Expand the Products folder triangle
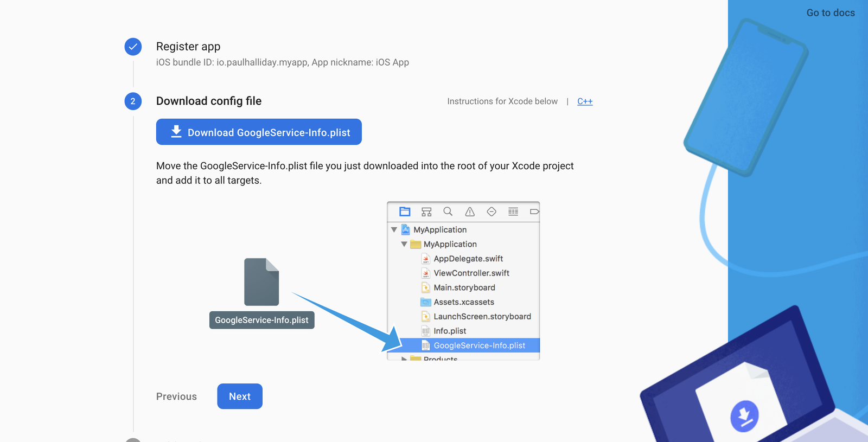 [404, 358]
